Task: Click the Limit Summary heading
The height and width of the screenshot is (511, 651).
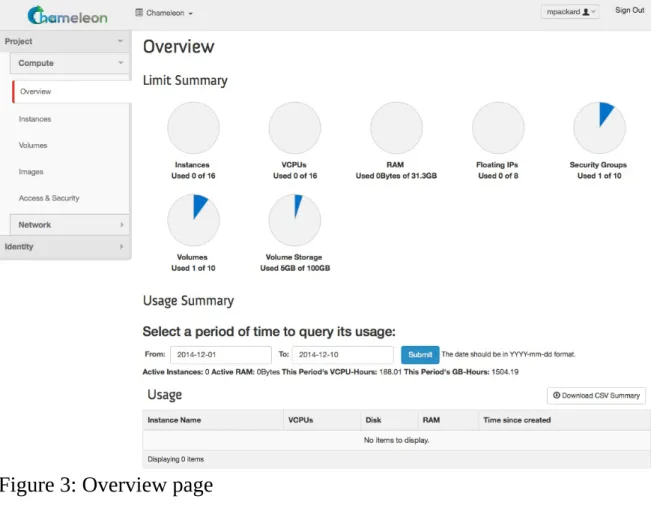Action: [x=185, y=80]
